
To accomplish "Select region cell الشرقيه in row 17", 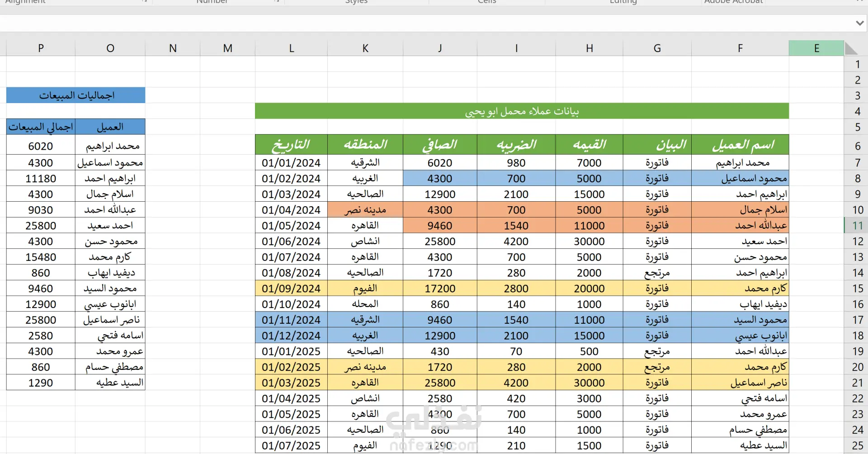I will coord(365,320).
